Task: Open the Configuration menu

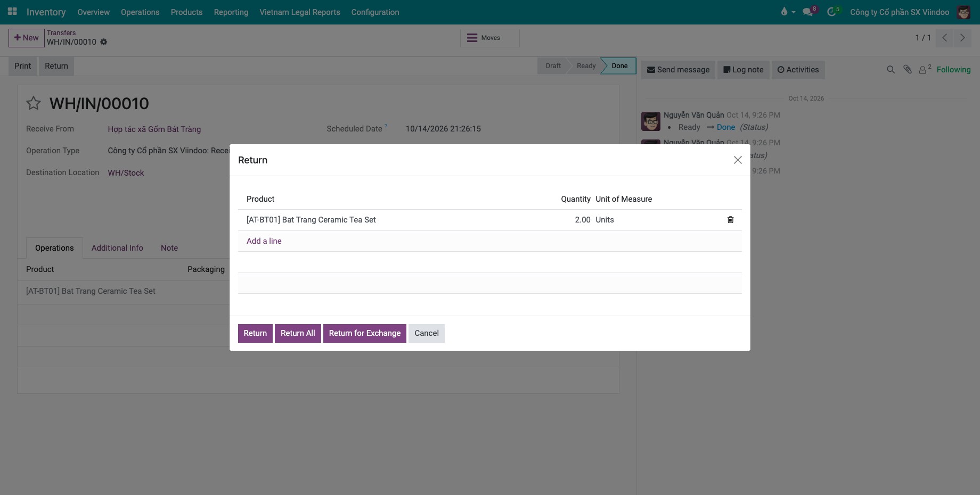Action: (375, 12)
